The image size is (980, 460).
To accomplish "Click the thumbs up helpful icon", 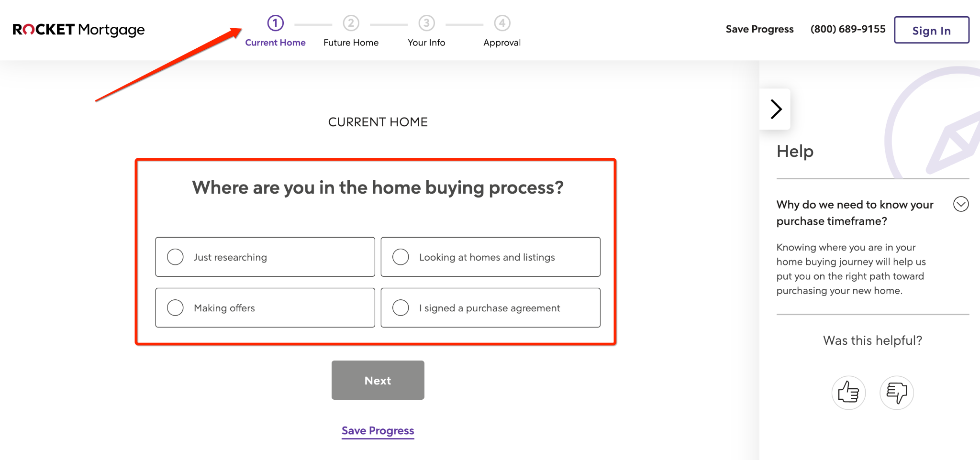I will [848, 393].
